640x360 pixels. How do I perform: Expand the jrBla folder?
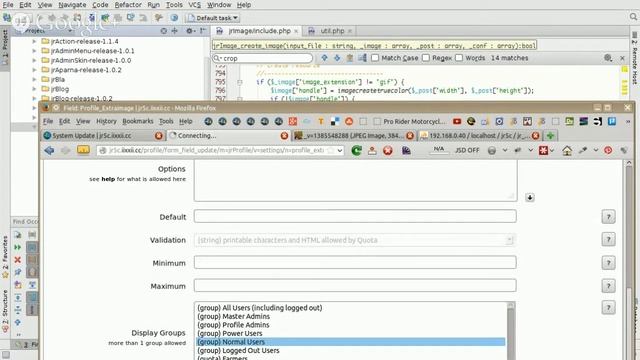click(x=34, y=79)
